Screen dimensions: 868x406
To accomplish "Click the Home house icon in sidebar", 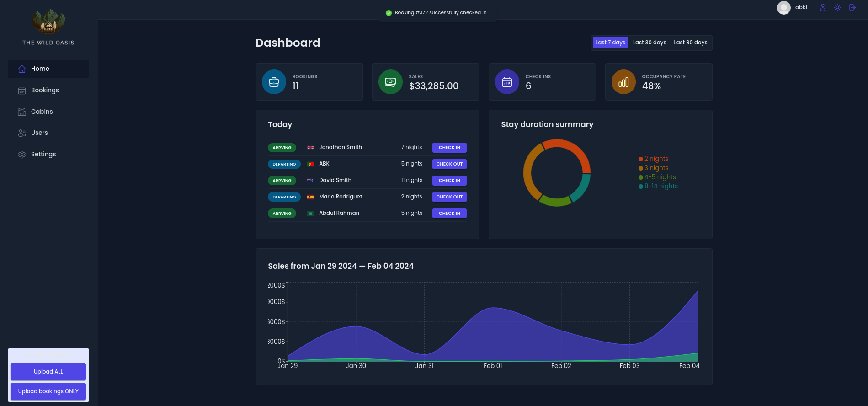I will tap(22, 69).
